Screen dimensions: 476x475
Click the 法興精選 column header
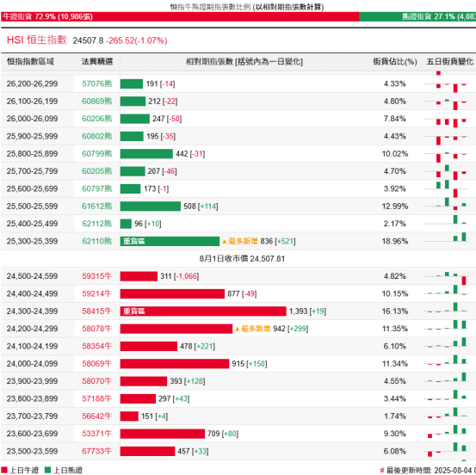pos(97,62)
